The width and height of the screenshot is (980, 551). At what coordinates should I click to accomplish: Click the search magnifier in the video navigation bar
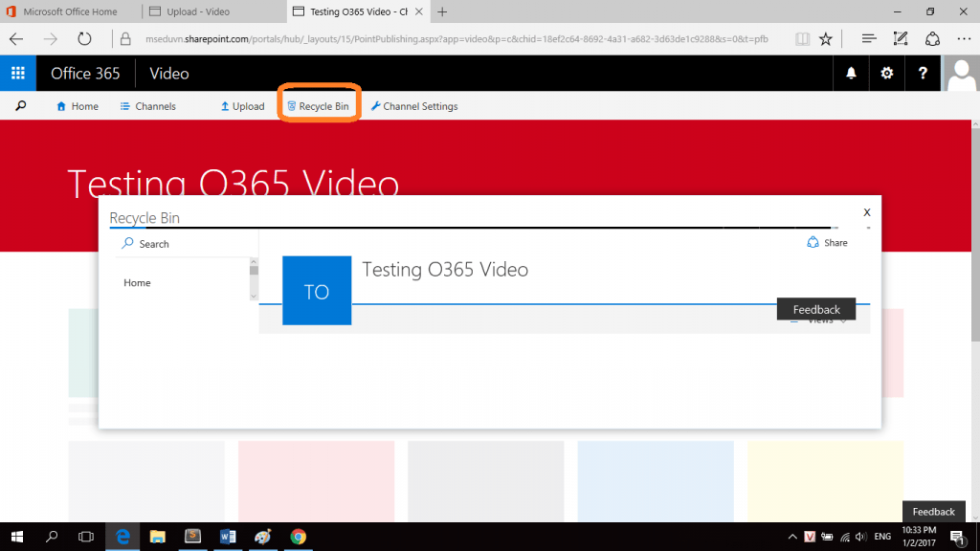coord(21,106)
